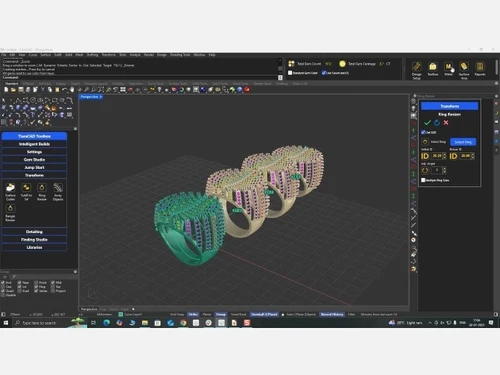Toggle Gumball in the status bar
The height and width of the screenshot is (375, 500).
264,314
